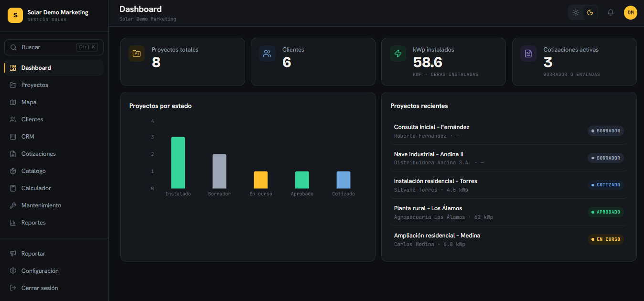Click the Instalado bar in chart

point(178,163)
